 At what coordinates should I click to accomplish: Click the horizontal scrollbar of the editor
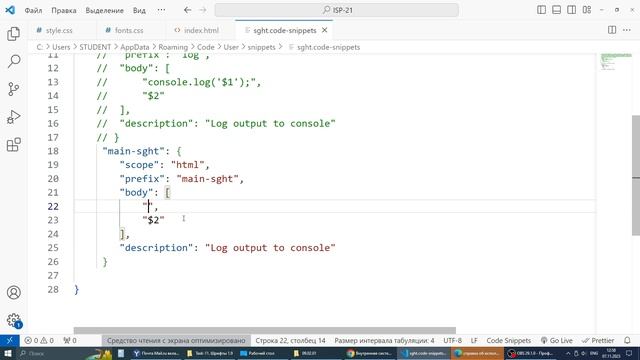pyautogui.click(x=264, y=330)
